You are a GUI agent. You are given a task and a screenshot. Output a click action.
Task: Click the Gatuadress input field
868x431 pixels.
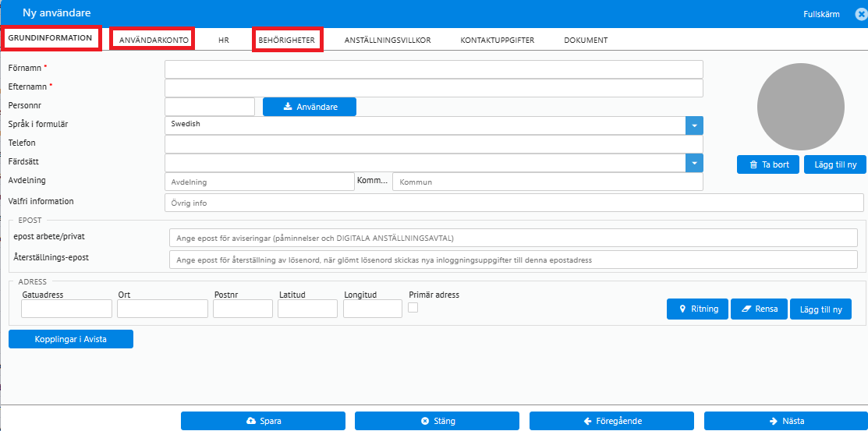(x=67, y=309)
